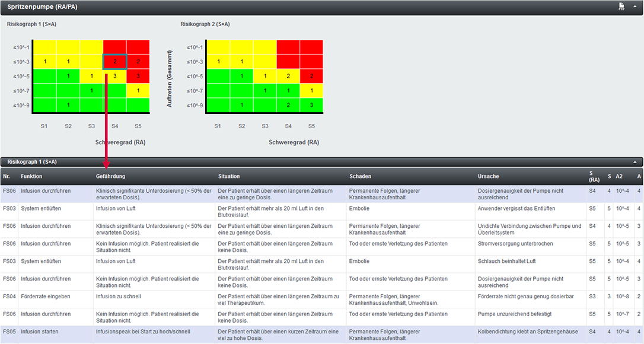Click the green '3' cell in Risikograph 2
Screen dimensions: 644x344
(311, 106)
